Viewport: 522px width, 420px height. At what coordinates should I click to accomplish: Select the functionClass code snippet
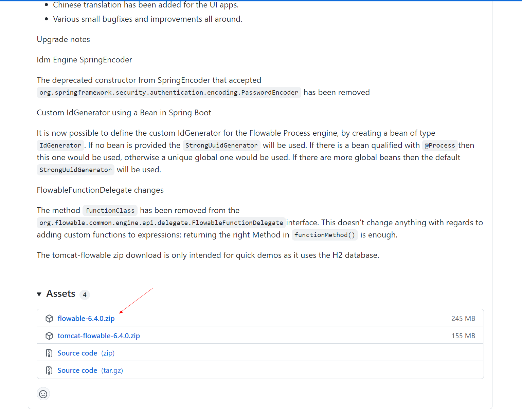point(110,210)
